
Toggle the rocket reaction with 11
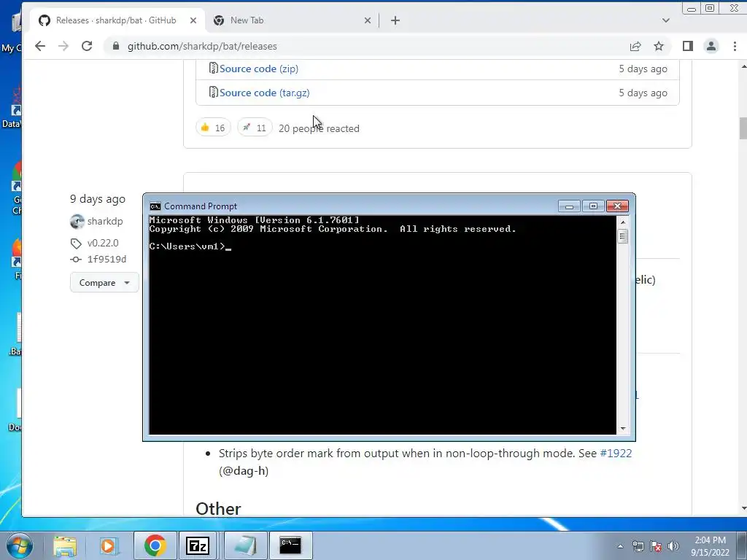(255, 128)
